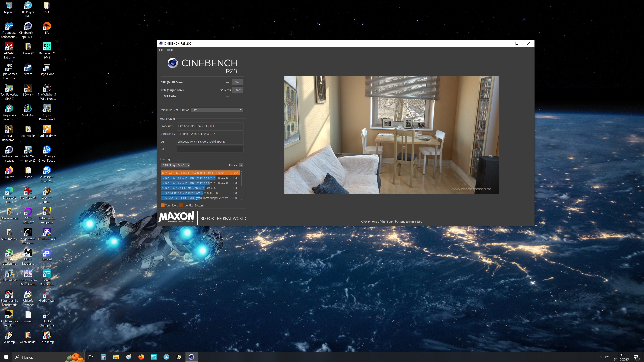The width and height of the screenshot is (644, 362).
Task: Open the Details dropdown arrow in Ranking
Action: [x=241, y=165]
